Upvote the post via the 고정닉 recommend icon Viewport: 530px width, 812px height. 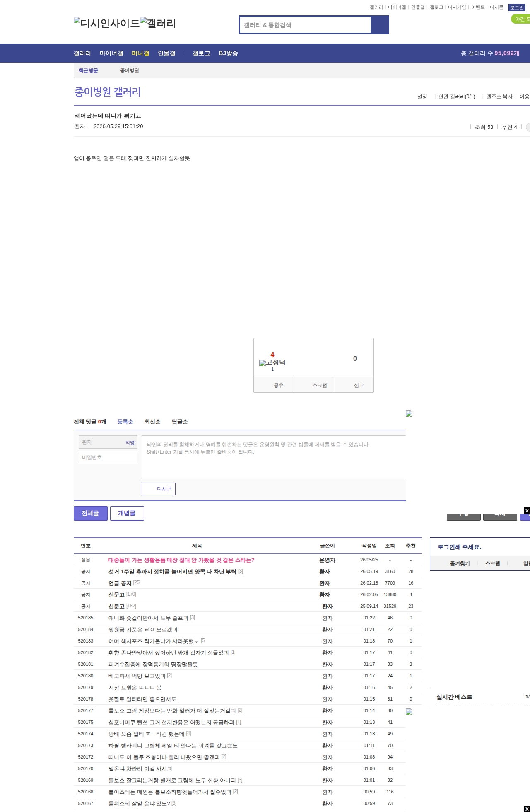pyautogui.click(x=272, y=362)
